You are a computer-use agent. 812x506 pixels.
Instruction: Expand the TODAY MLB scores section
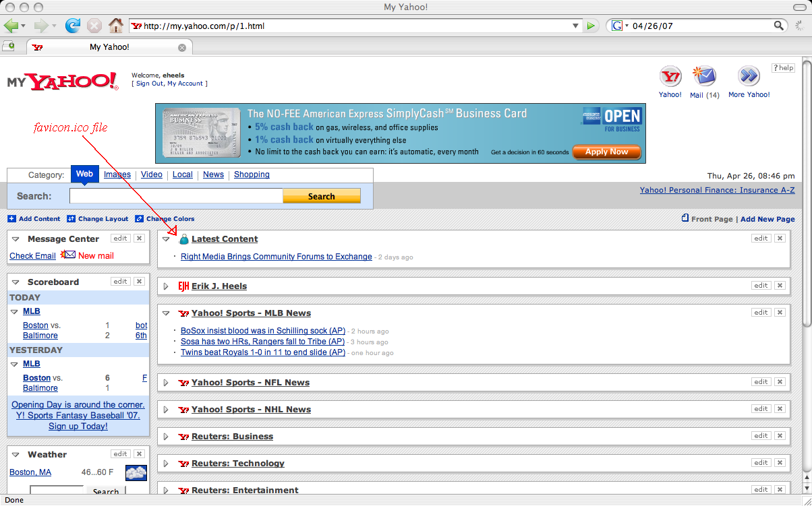[x=16, y=312]
